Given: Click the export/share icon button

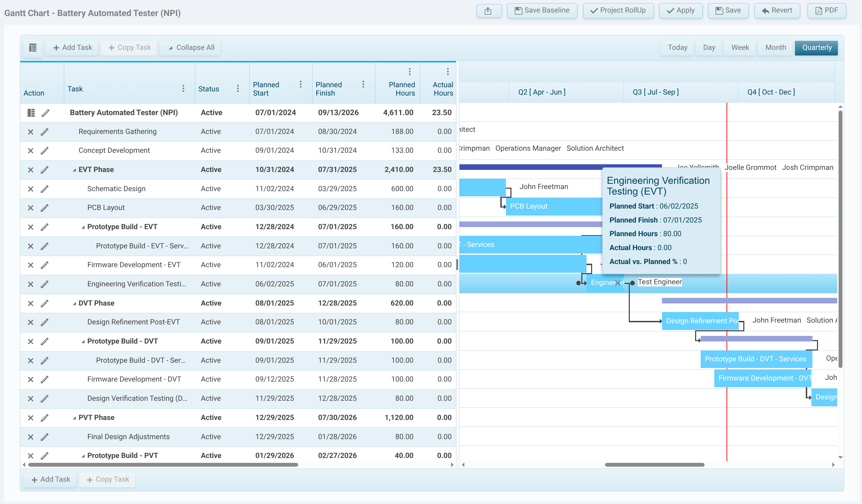Looking at the screenshot, I should [489, 11].
